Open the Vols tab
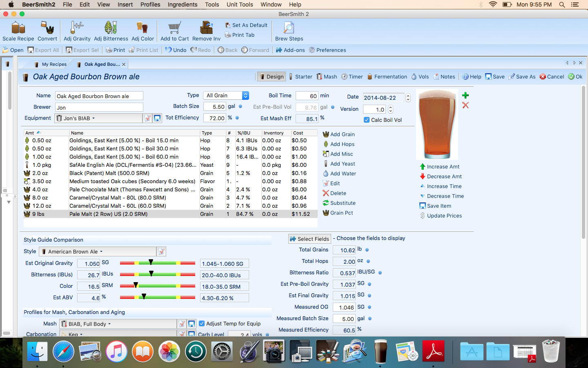The height and width of the screenshot is (368, 588). (420, 76)
